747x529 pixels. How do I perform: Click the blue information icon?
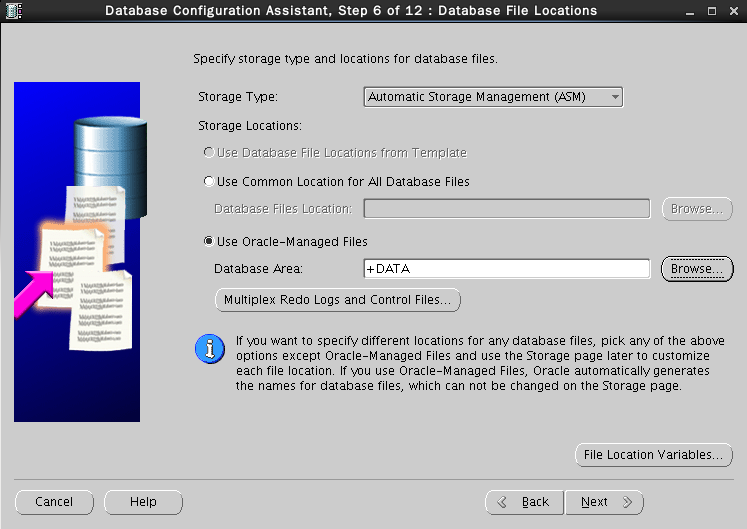click(208, 349)
